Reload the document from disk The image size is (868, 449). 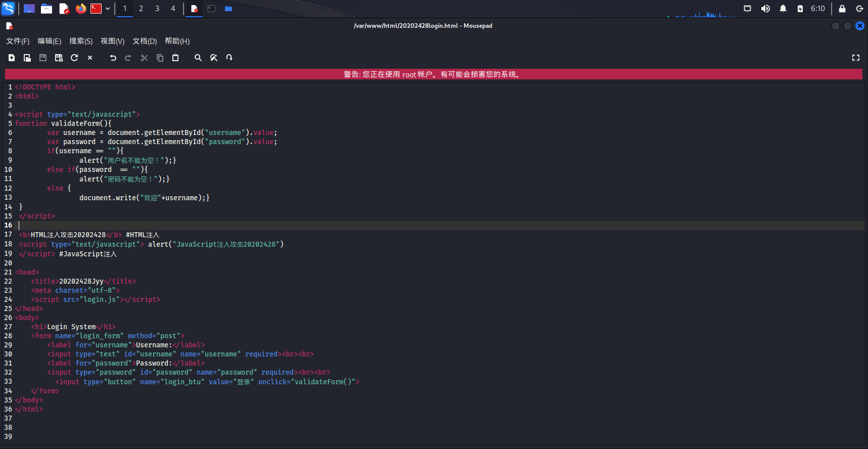pos(74,58)
